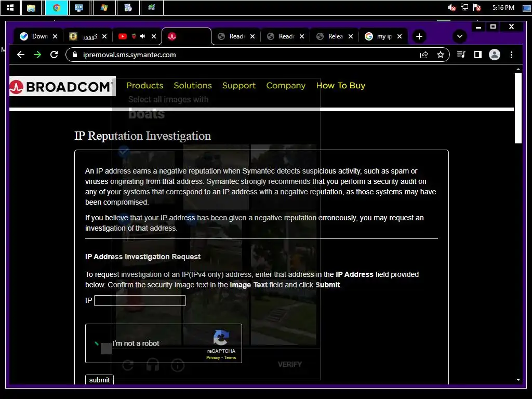Viewport: 532px width, 399px height.
Task: Click the Chrome taskbar icon
Action: 56,7
